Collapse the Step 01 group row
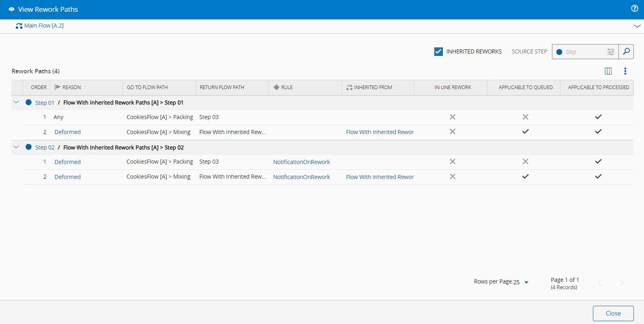Screen dimensions: 644x324 (16, 102)
